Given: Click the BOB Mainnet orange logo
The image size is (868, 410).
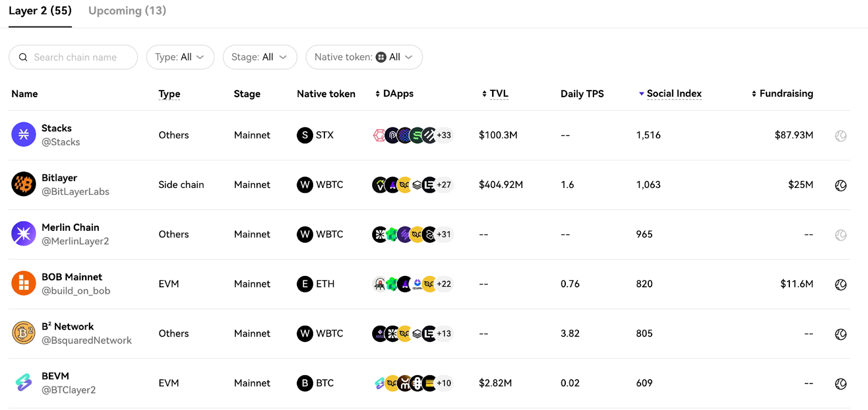Looking at the screenshot, I should click(23, 283).
